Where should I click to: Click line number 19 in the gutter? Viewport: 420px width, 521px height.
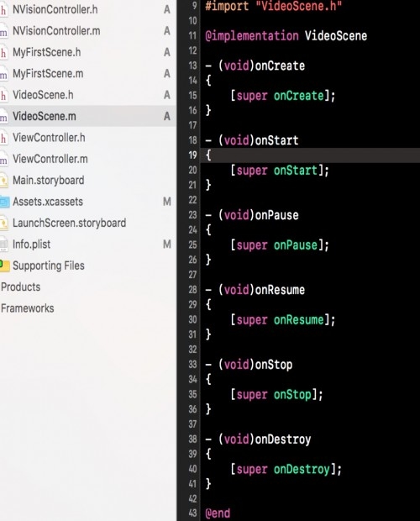192,155
